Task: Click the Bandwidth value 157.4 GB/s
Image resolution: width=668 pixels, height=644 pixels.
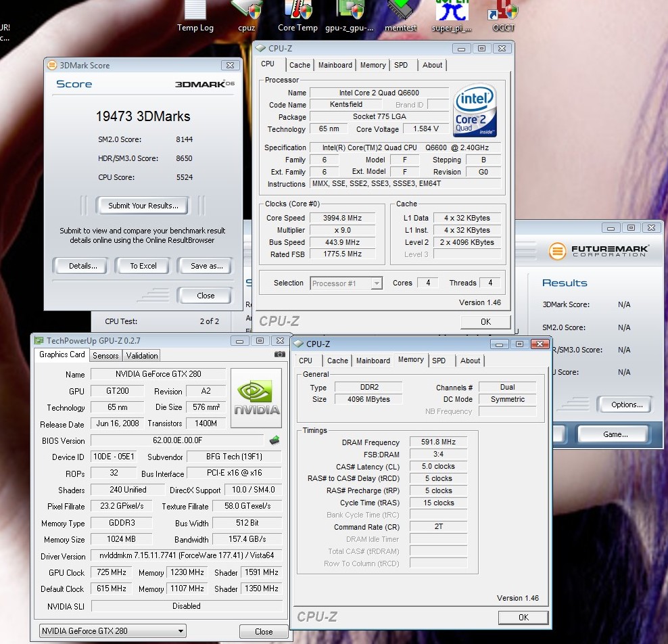Action: (x=247, y=539)
